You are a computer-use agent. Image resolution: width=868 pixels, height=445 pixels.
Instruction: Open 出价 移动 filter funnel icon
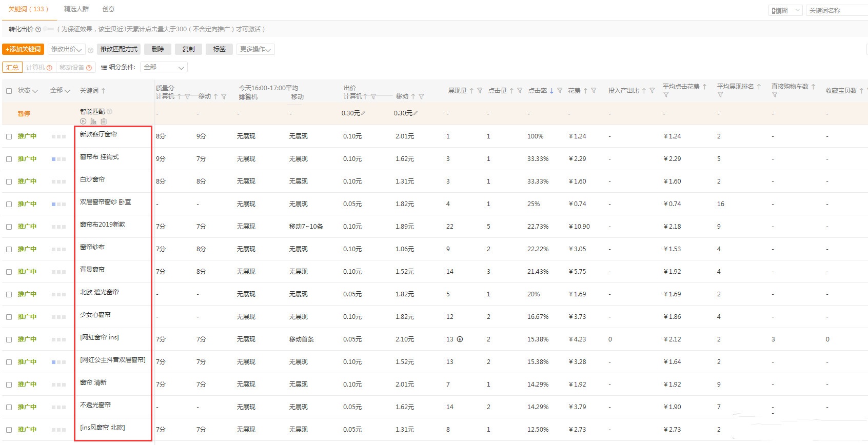point(421,96)
